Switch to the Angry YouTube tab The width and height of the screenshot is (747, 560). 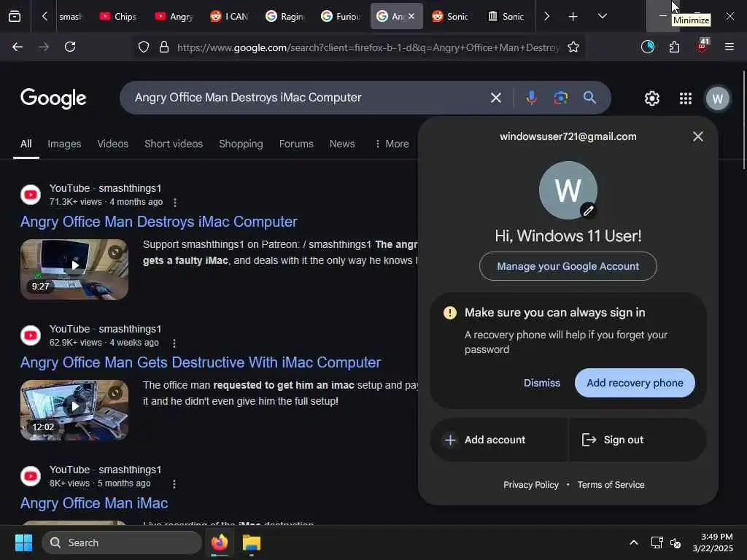pyautogui.click(x=174, y=17)
